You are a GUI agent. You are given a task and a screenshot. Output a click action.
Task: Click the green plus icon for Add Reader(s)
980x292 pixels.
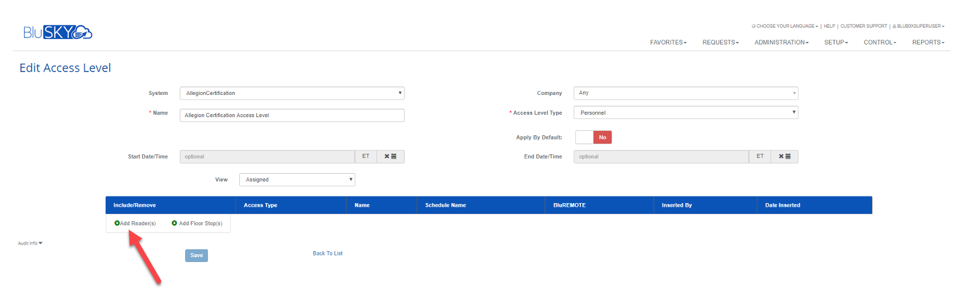pos(117,223)
